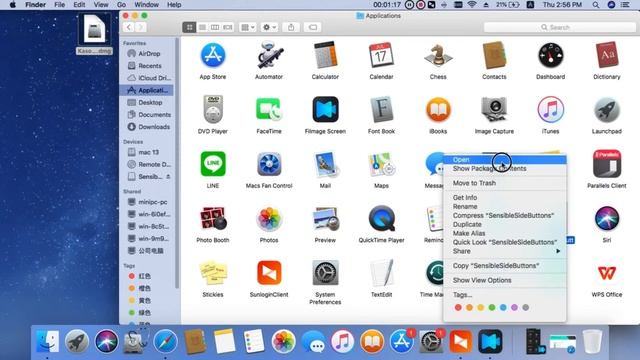The image size is (640, 360).
Task: Select the Macs Fan Control app icon
Action: pos(269,164)
